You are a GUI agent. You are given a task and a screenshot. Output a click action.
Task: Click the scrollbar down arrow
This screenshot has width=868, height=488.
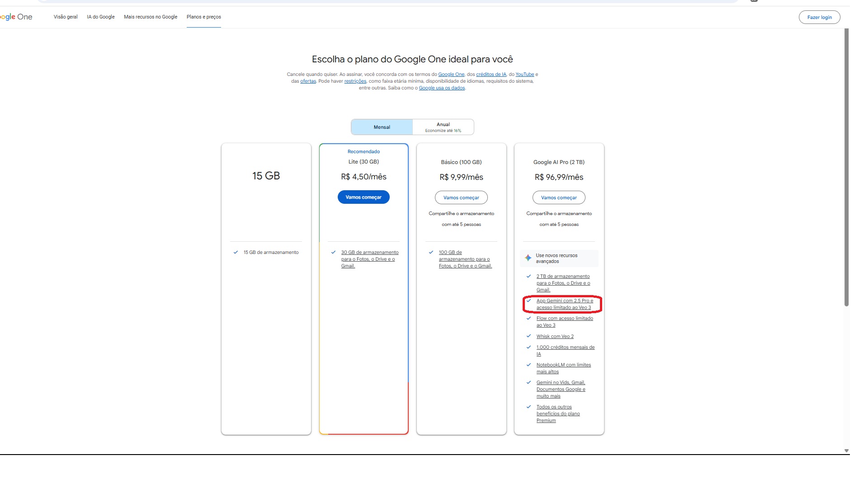coord(846,450)
